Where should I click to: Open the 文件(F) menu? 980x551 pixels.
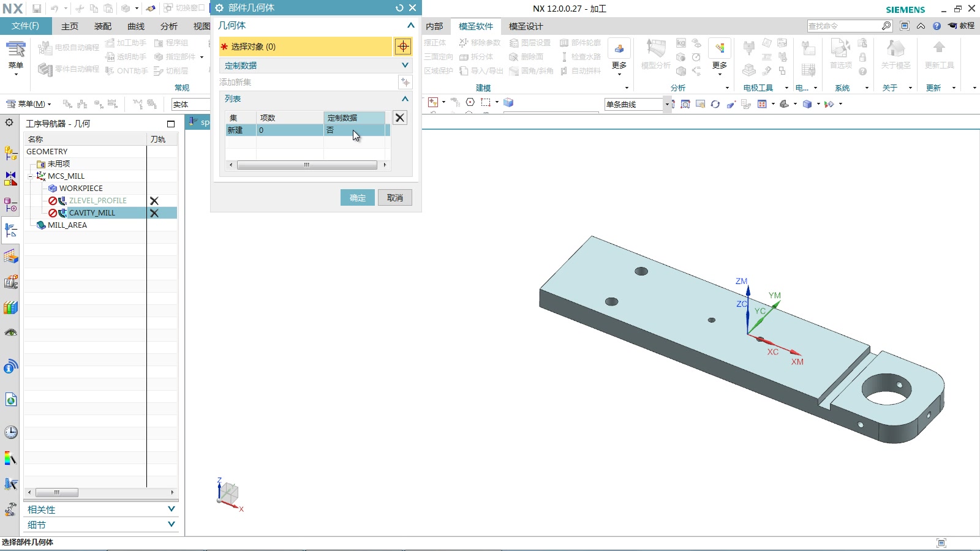(25, 26)
